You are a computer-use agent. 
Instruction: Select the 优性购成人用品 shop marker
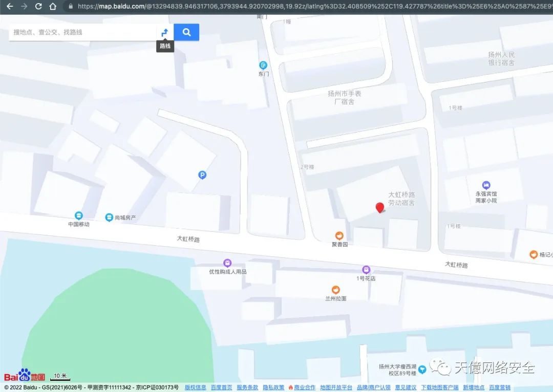click(227, 263)
